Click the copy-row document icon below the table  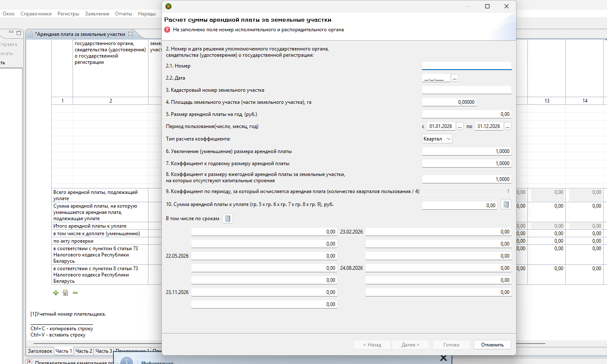[x=65, y=293]
